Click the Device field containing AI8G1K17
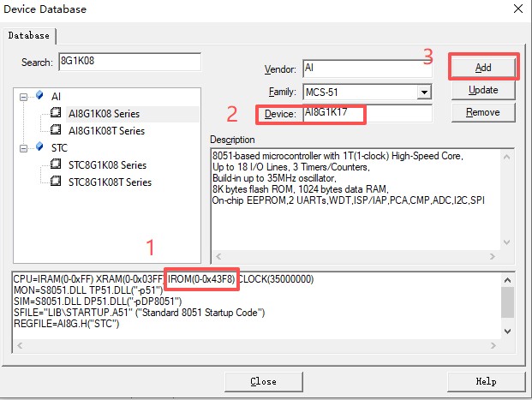The image size is (532, 400). (x=368, y=114)
